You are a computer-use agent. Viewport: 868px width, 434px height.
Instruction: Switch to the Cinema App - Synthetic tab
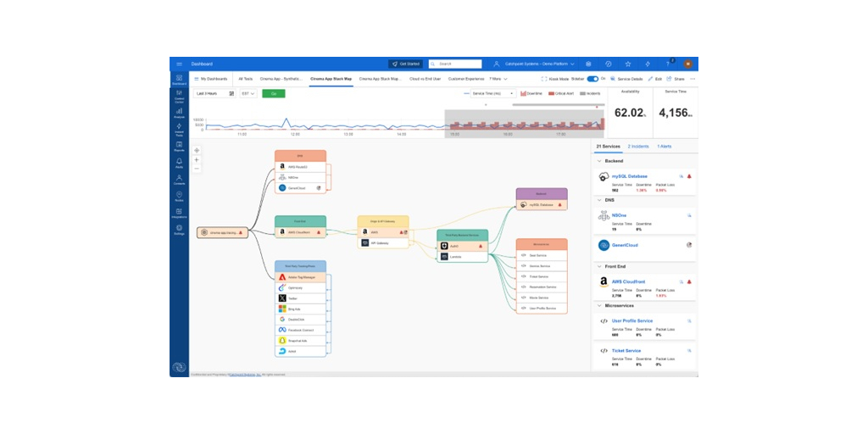pos(281,79)
